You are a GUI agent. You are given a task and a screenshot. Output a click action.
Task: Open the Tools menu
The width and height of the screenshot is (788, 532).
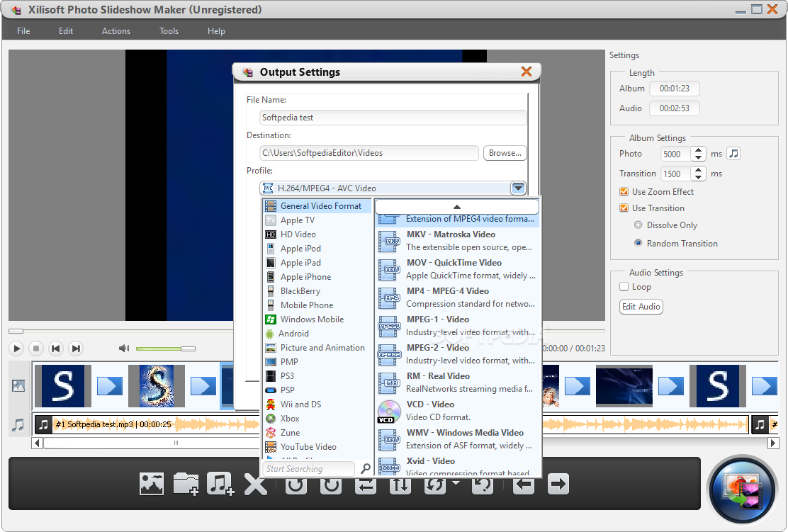pos(169,31)
